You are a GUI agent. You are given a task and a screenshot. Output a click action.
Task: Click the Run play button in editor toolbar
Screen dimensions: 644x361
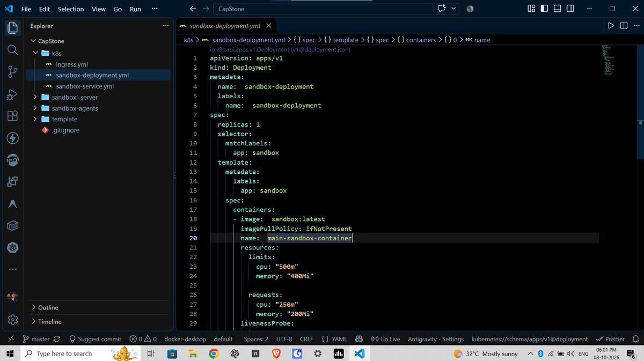(x=611, y=25)
